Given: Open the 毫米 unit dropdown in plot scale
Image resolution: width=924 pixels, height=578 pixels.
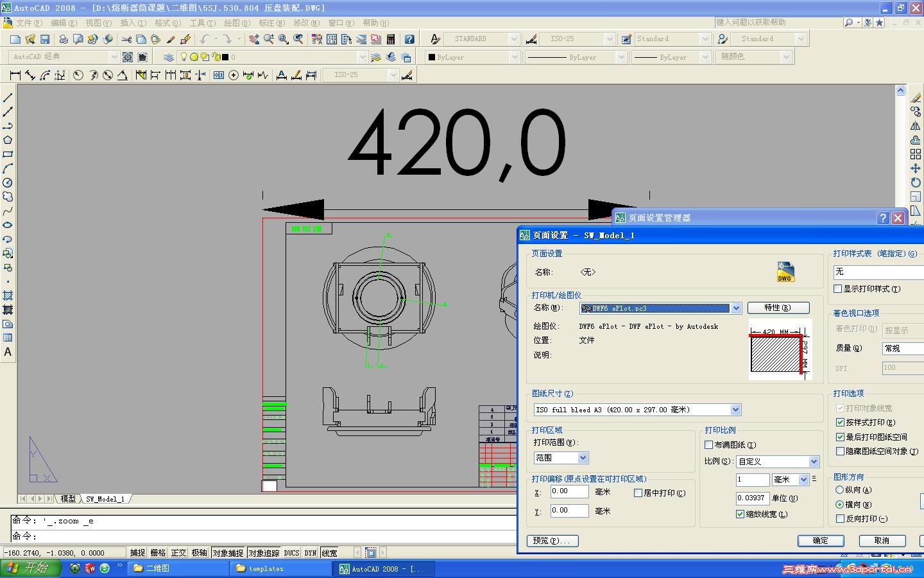Looking at the screenshot, I should [803, 480].
